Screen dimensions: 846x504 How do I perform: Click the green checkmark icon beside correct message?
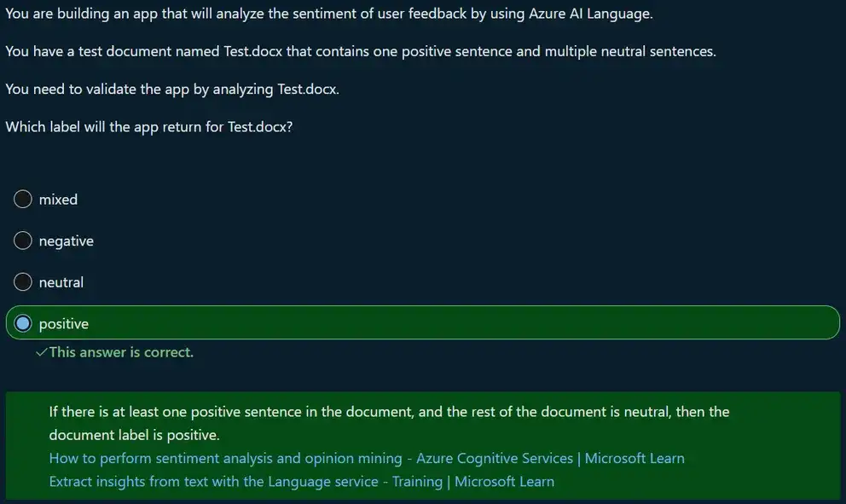click(41, 352)
